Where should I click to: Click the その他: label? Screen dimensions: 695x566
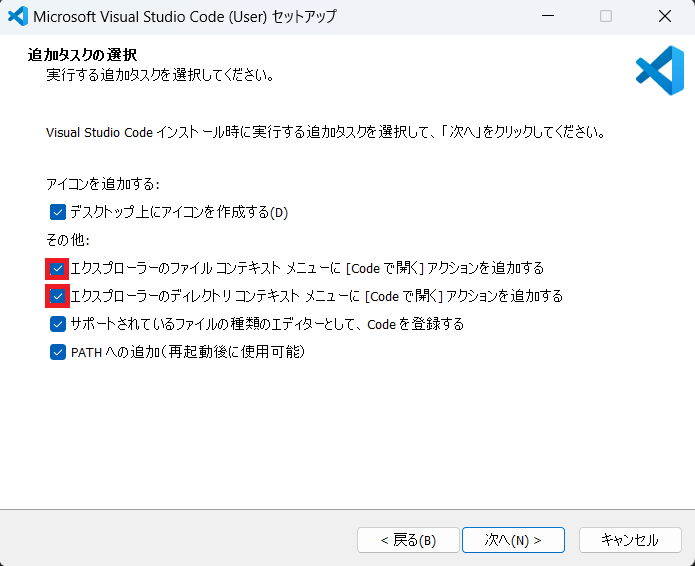[68, 240]
